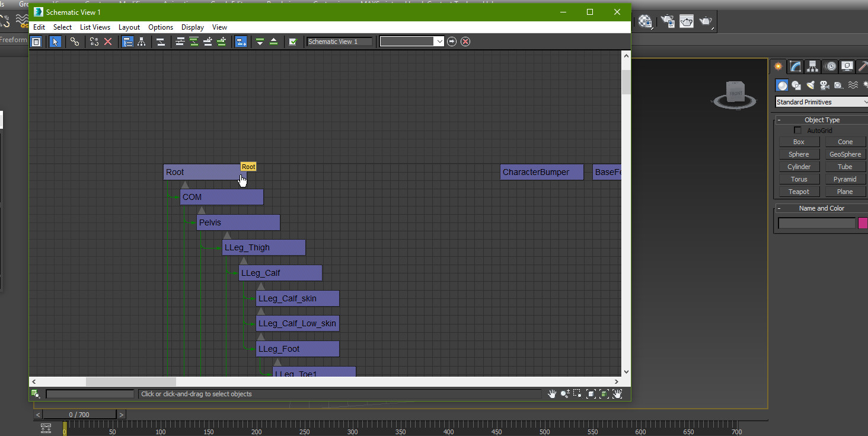Select the Connect link tool in Schematic View
868x436 pixels.
(x=74, y=42)
